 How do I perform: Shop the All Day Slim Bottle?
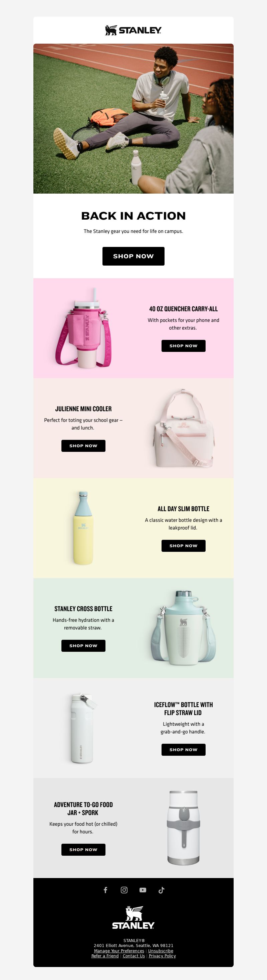pos(183,545)
